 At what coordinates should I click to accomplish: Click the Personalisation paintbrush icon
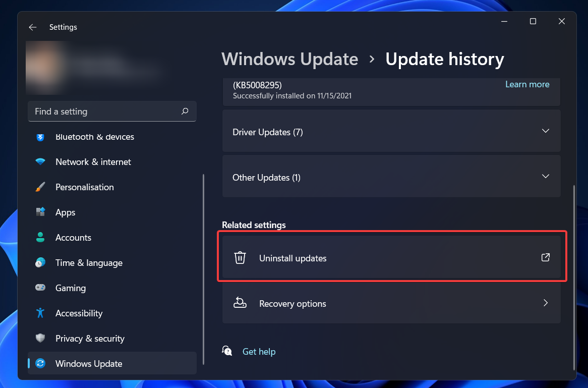tap(40, 187)
